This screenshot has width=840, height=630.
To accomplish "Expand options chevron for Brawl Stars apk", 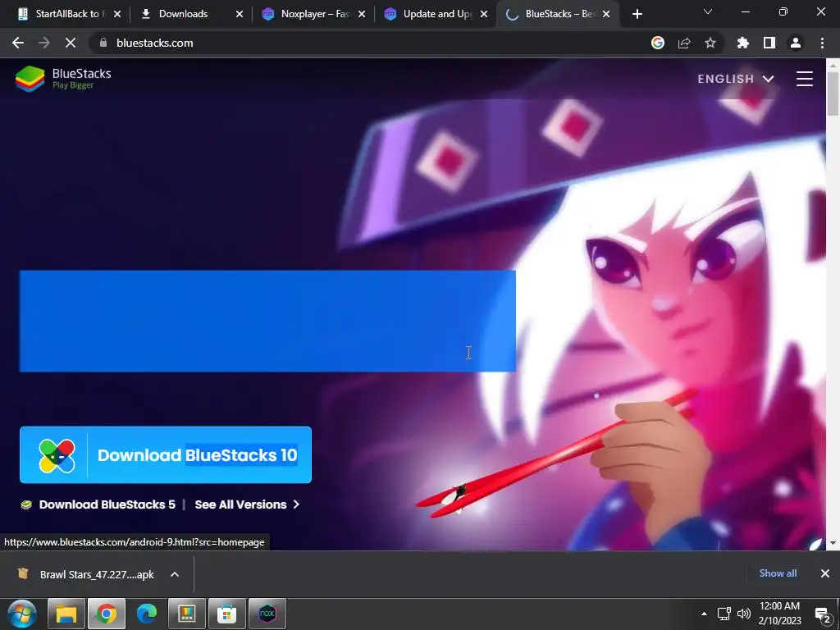I will pos(175,574).
